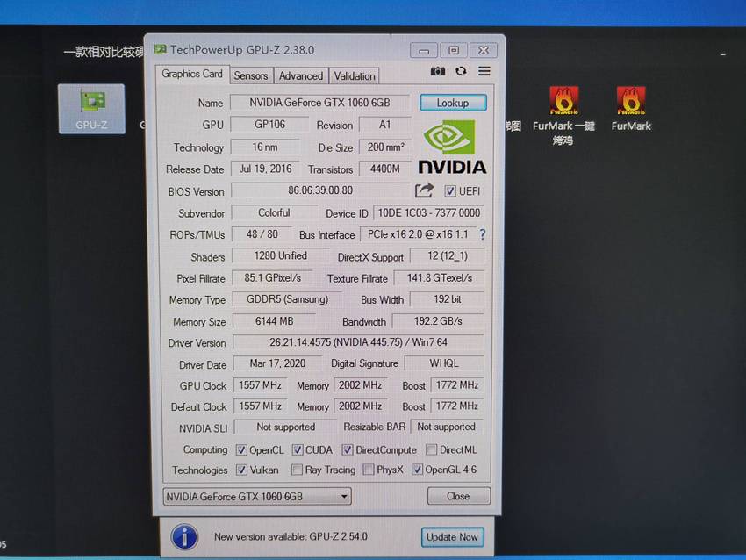Toggle the OpenCL checkbox
This screenshot has width=746, height=560.
[241, 450]
